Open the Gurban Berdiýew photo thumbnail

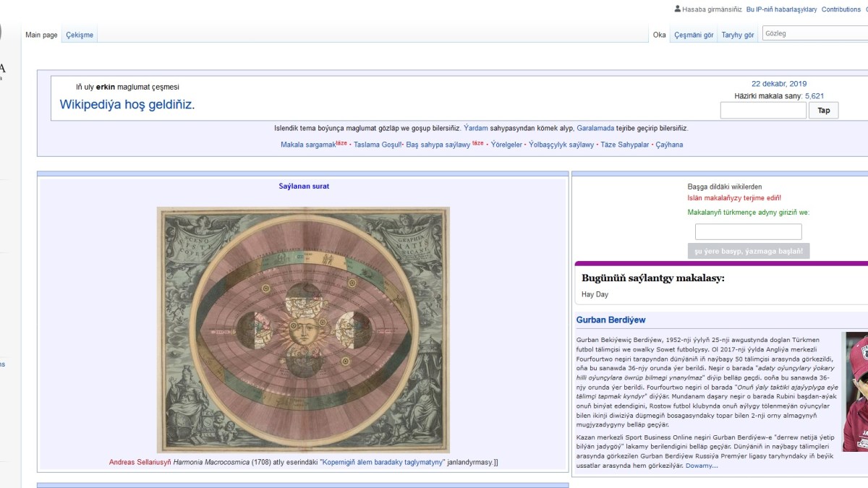pyautogui.click(x=856, y=391)
